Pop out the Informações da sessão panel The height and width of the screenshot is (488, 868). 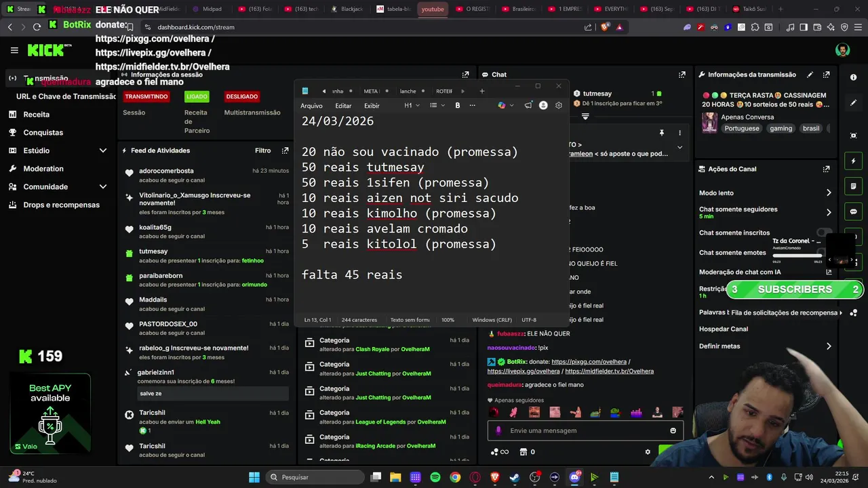click(465, 75)
